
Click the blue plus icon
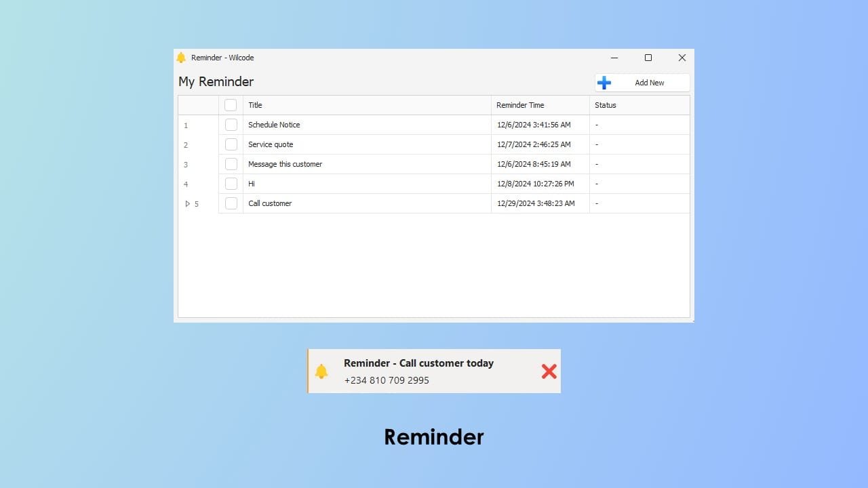[604, 83]
